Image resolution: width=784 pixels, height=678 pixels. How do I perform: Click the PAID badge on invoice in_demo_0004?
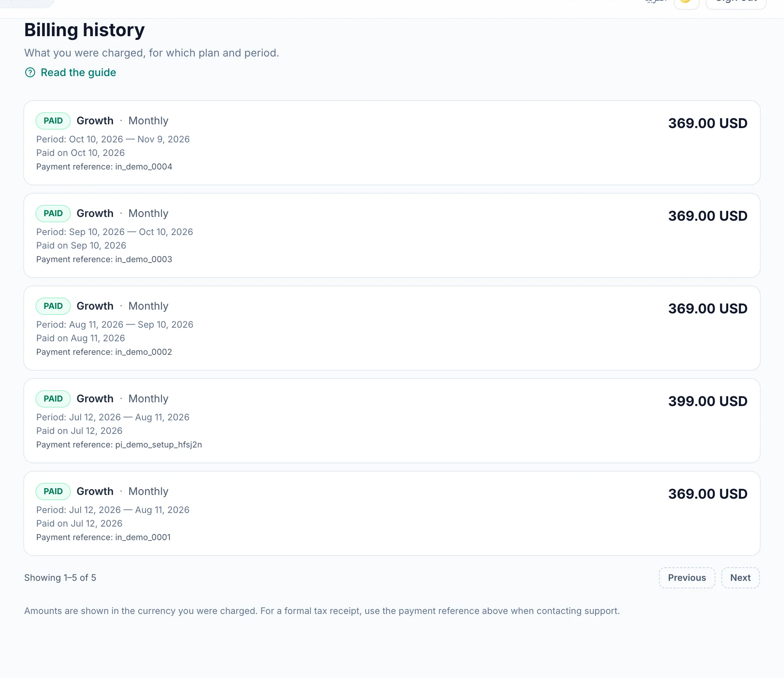point(53,121)
